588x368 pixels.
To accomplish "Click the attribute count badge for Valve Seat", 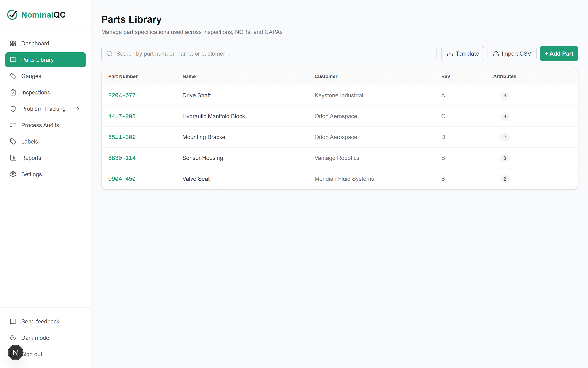I will [505, 179].
